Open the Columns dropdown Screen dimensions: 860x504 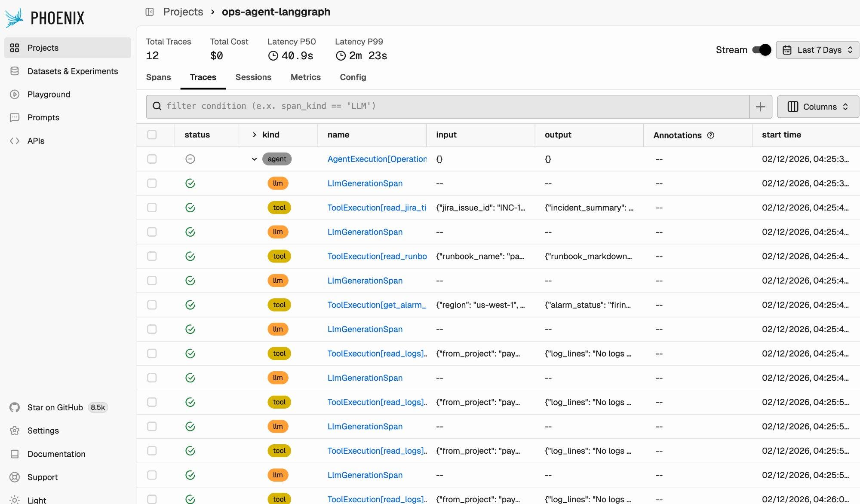tap(817, 107)
